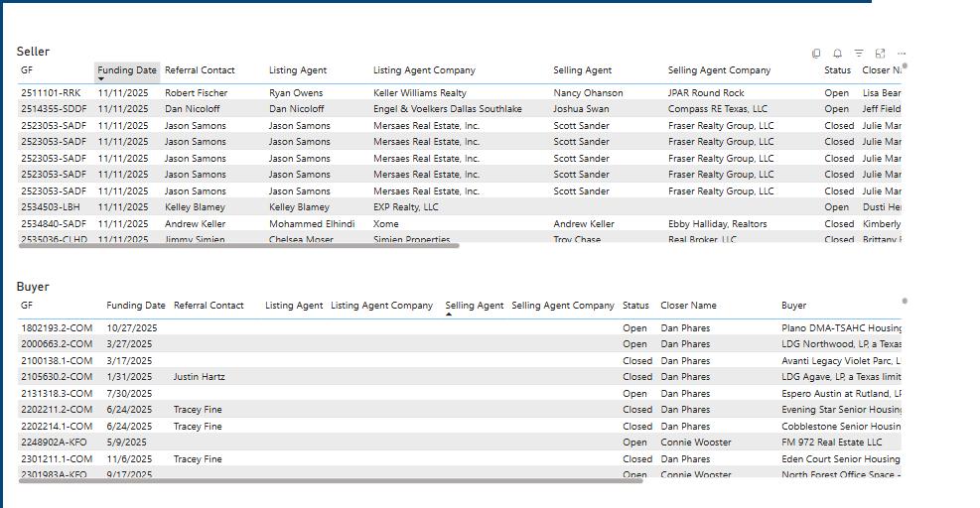Select Buyer GF cell 2000663.2-COM
This screenshot has height=508, width=980.
click(57, 343)
